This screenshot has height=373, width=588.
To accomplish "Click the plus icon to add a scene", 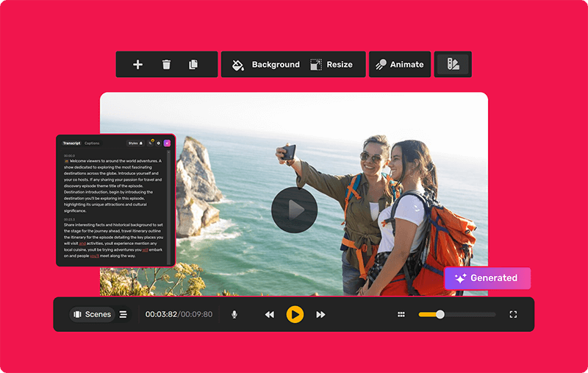I will tap(137, 65).
